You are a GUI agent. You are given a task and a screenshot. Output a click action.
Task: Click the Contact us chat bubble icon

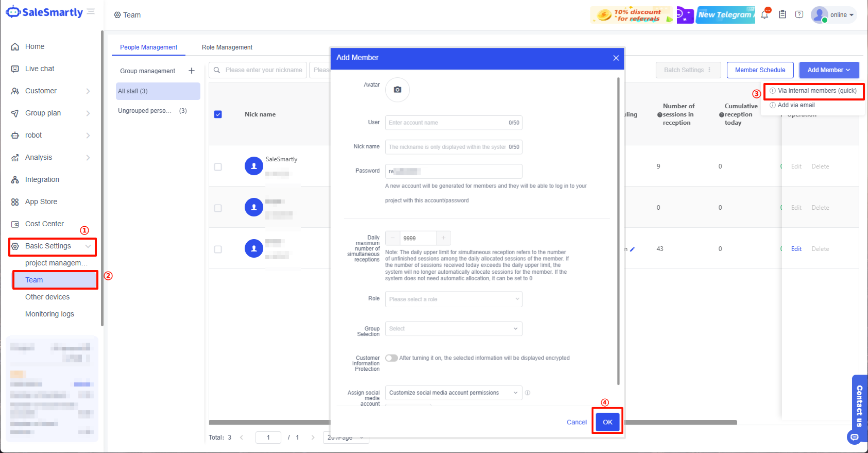click(x=854, y=437)
